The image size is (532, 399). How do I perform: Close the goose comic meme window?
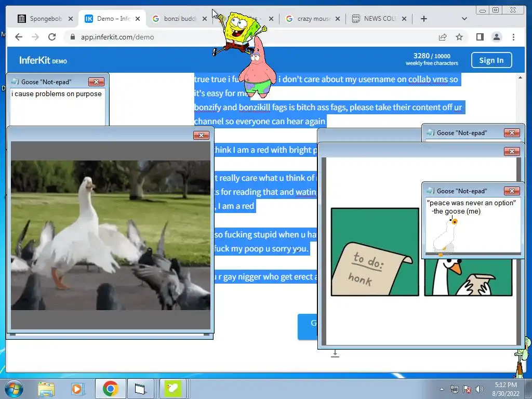[x=512, y=151]
